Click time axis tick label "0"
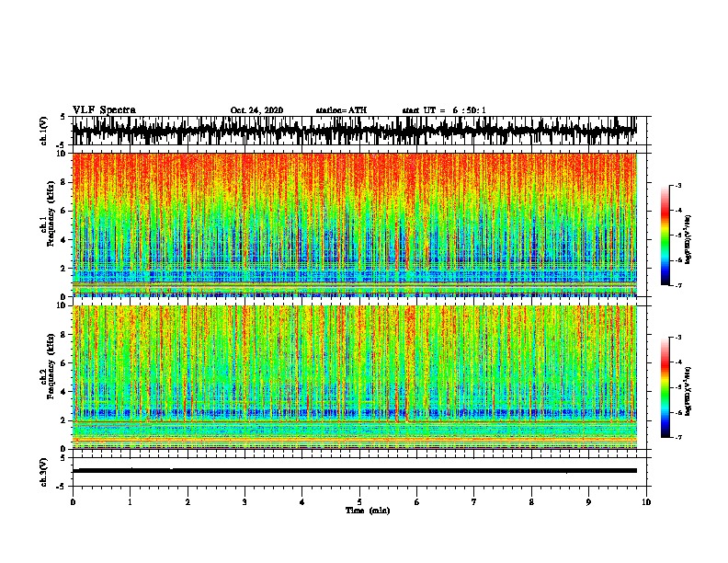 [73, 502]
